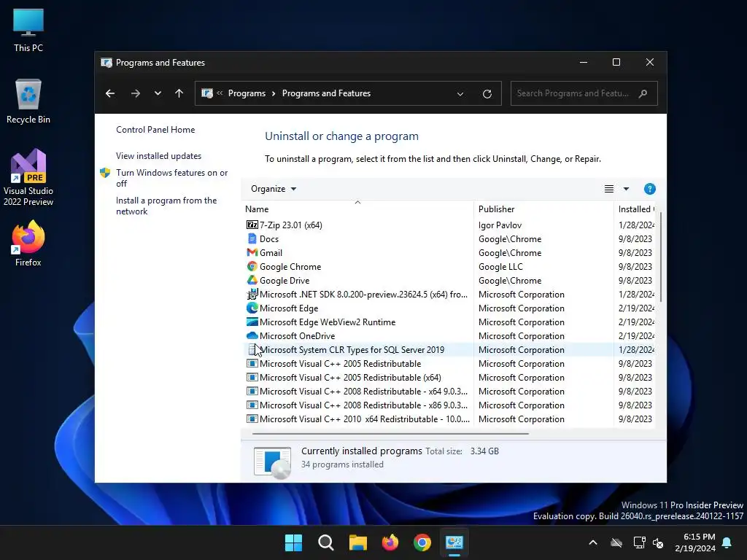The height and width of the screenshot is (560, 747).
Task: Click the Docs app icon in list
Action: coord(252,238)
